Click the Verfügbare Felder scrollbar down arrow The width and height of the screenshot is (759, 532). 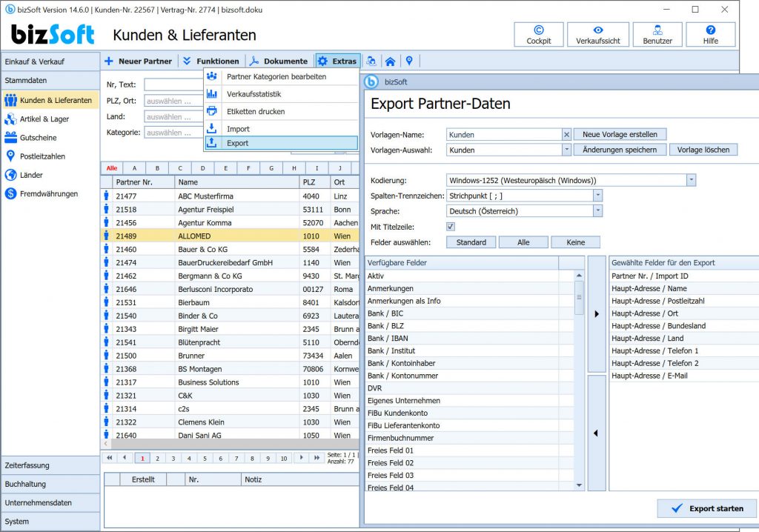579,485
